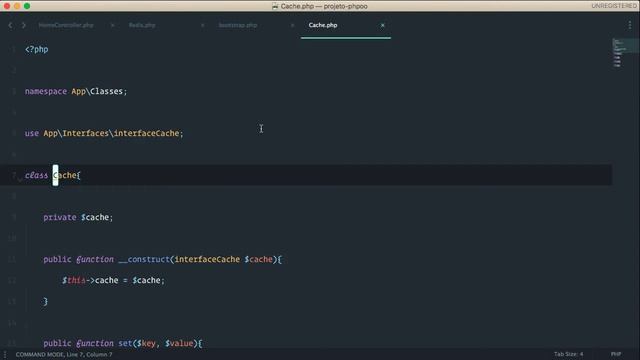Click the Cache.php file icon in title bar
Screen dimensions: 640x360
(x=275, y=6)
